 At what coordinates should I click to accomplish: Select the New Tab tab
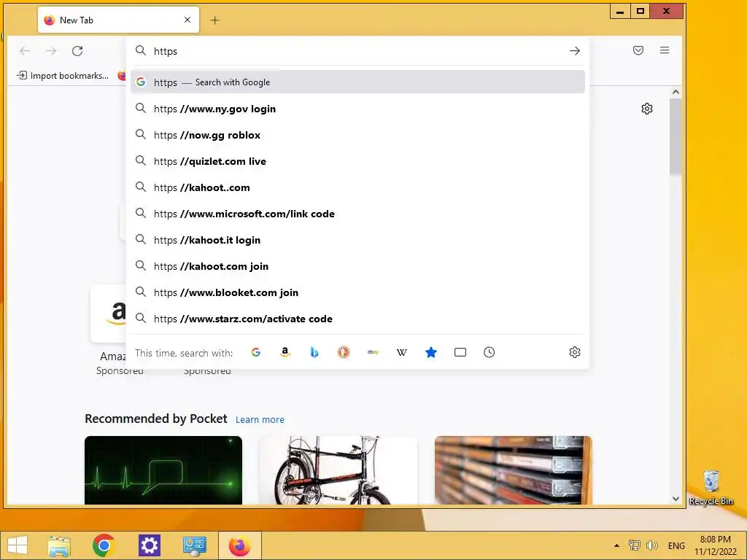click(118, 20)
